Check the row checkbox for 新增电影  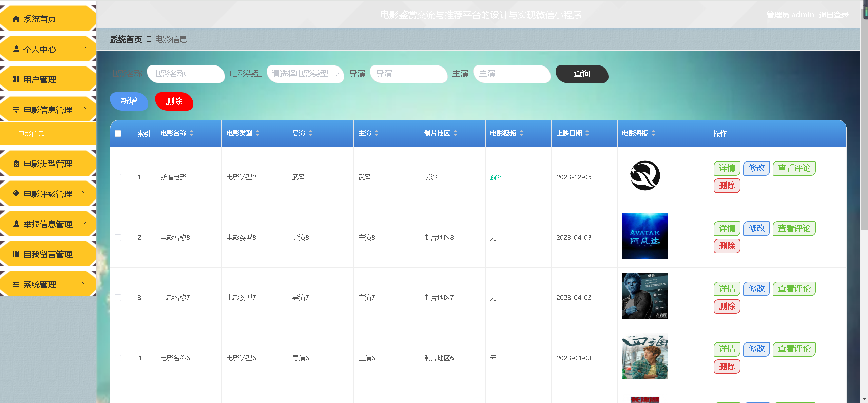(x=118, y=177)
